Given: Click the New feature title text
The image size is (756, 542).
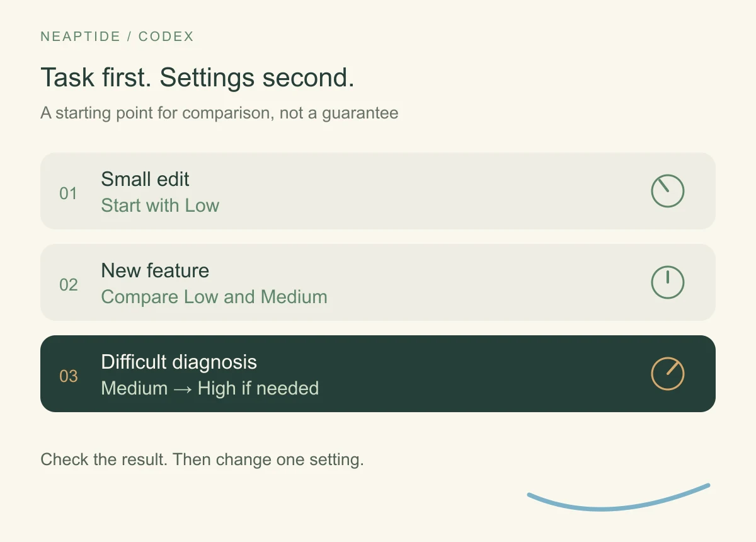Looking at the screenshot, I should [x=155, y=270].
